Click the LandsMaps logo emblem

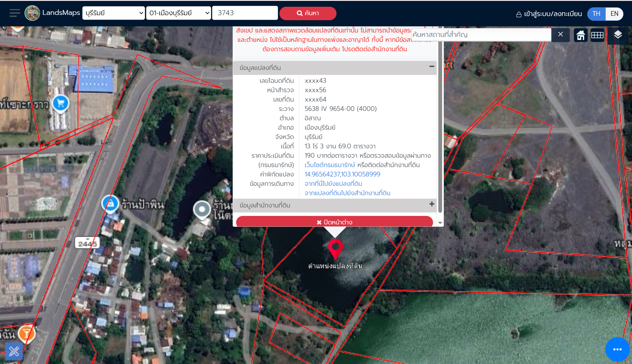click(x=32, y=13)
